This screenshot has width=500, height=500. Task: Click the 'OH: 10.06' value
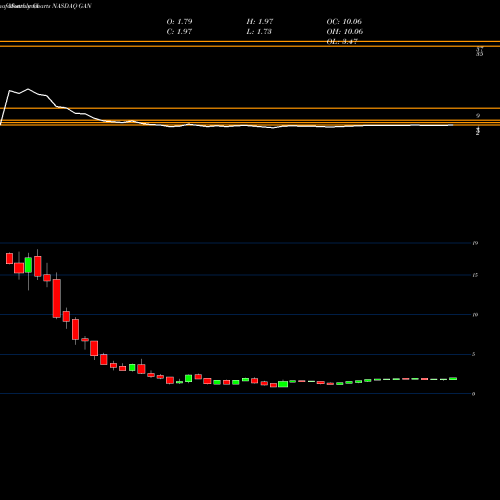(x=345, y=31)
